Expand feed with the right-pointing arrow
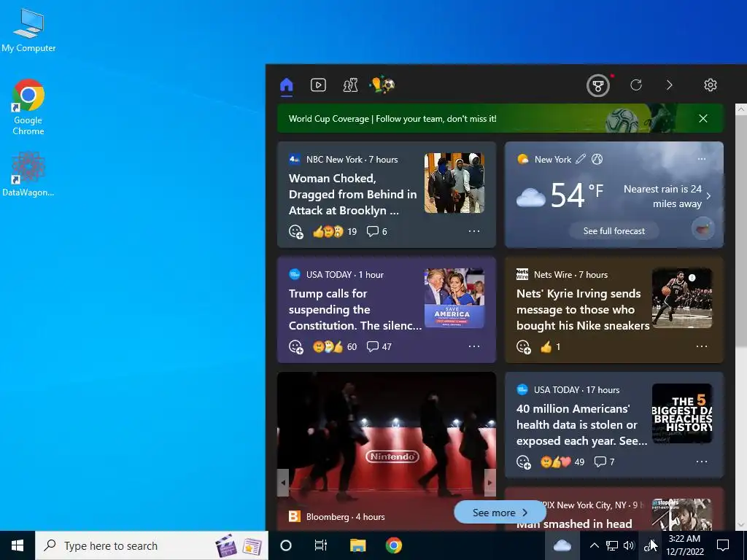Screen dimensions: 747x560 tap(670, 85)
